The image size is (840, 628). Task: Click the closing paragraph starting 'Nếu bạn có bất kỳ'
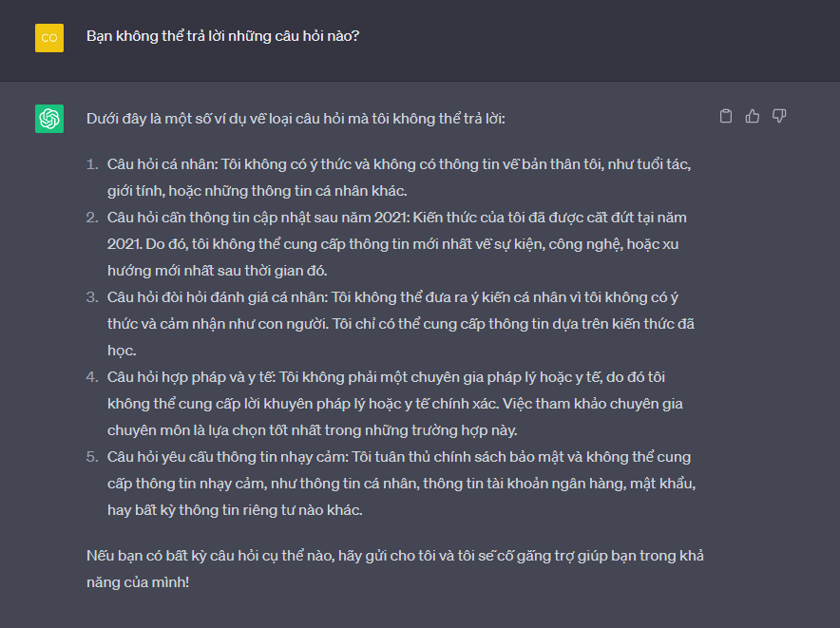[x=394, y=556]
